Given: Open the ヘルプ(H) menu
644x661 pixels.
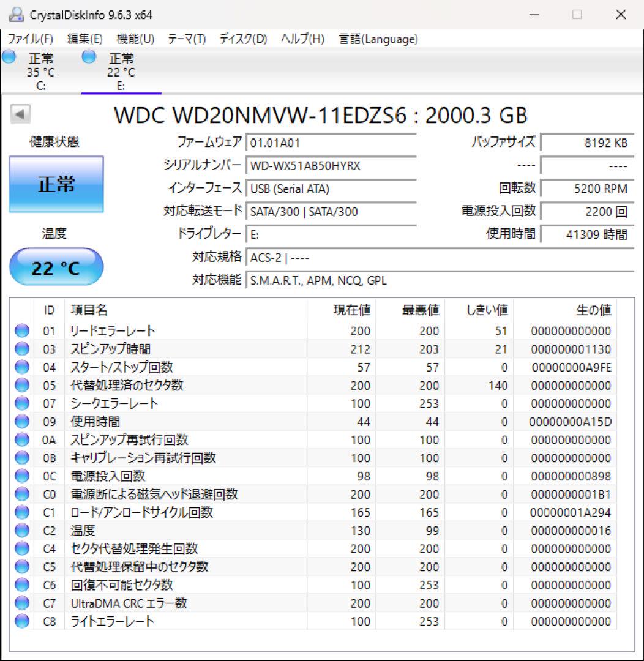Looking at the screenshot, I should (303, 39).
